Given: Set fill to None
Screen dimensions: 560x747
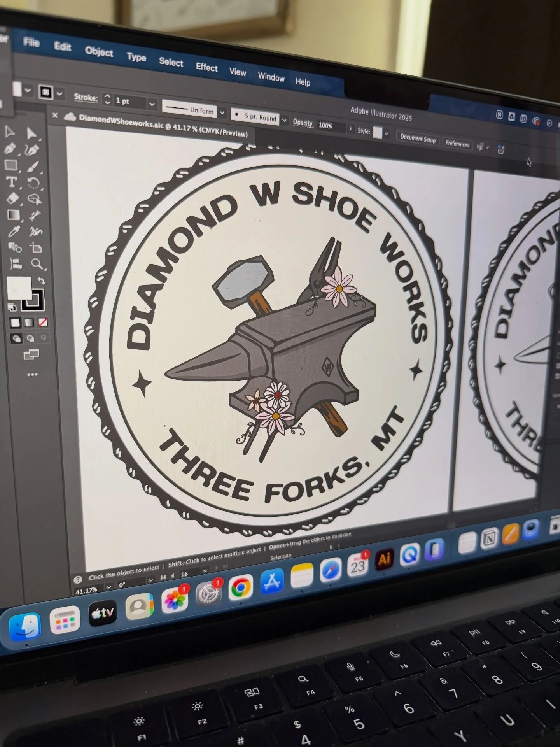Looking at the screenshot, I should [43, 323].
